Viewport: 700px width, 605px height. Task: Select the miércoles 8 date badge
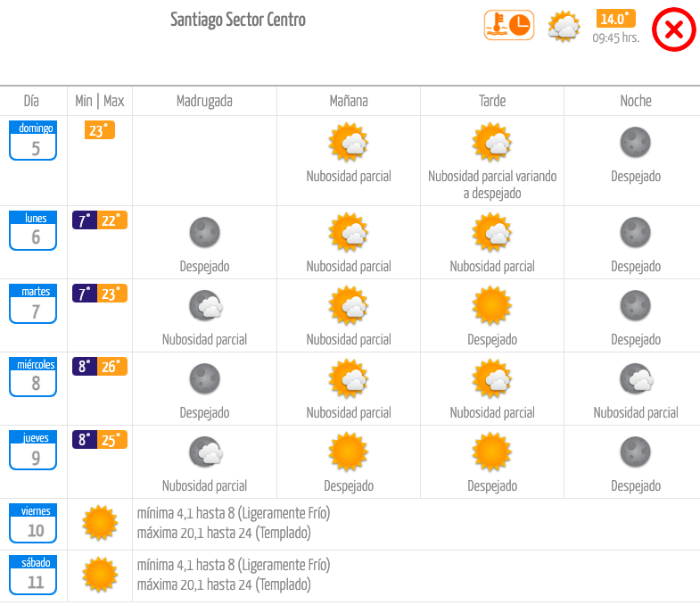coord(33,377)
